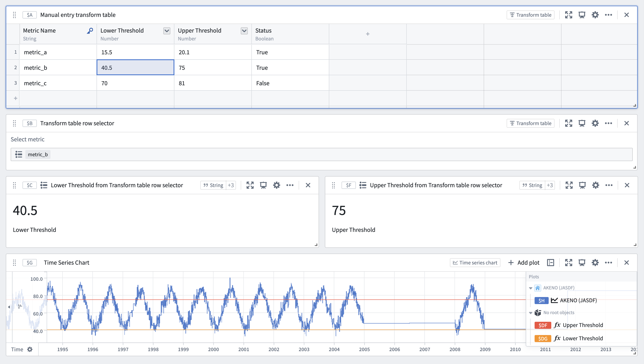Click list icon on Lower Threshold card title
The height and width of the screenshot is (364, 644).
click(x=44, y=185)
